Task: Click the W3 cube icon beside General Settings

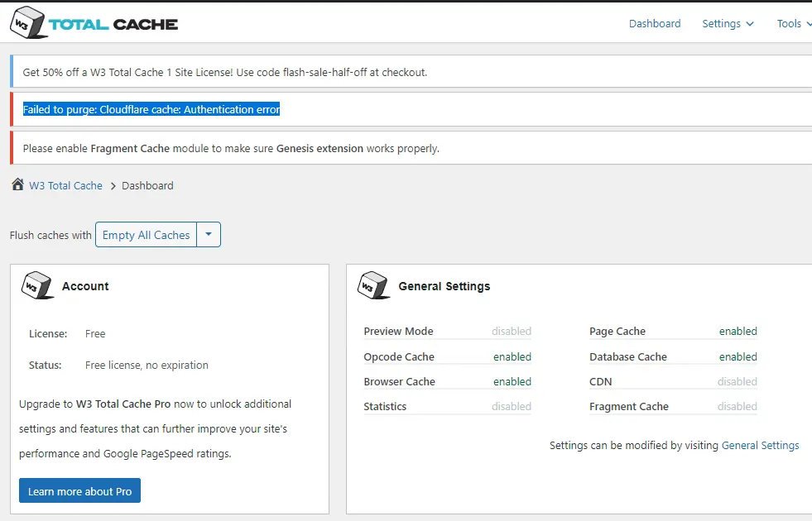Action: (372, 285)
